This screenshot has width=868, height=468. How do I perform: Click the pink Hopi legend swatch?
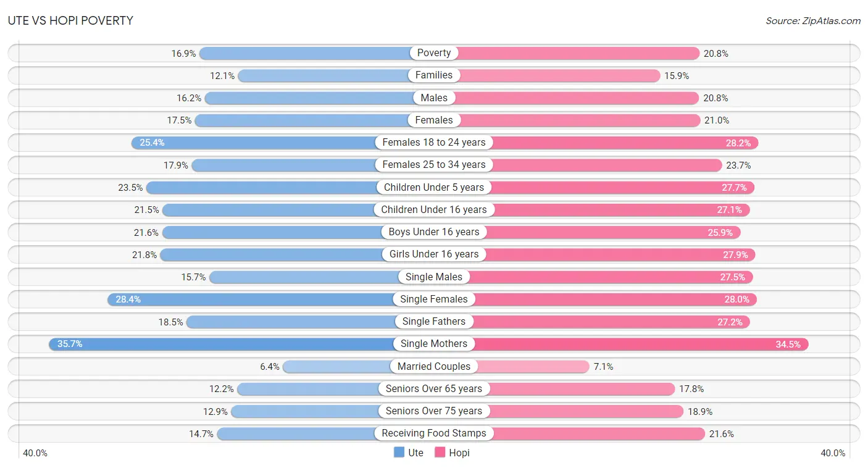pyautogui.click(x=440, y=453)
